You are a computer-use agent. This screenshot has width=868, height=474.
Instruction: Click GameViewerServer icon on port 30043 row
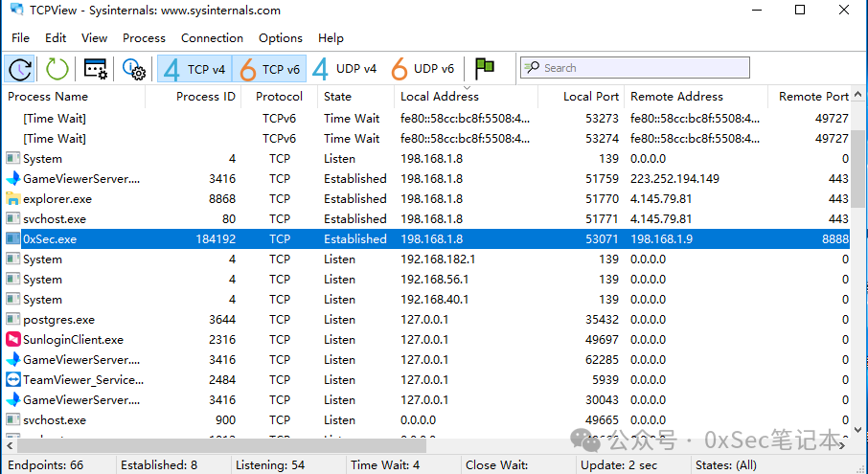pos(12,400)
